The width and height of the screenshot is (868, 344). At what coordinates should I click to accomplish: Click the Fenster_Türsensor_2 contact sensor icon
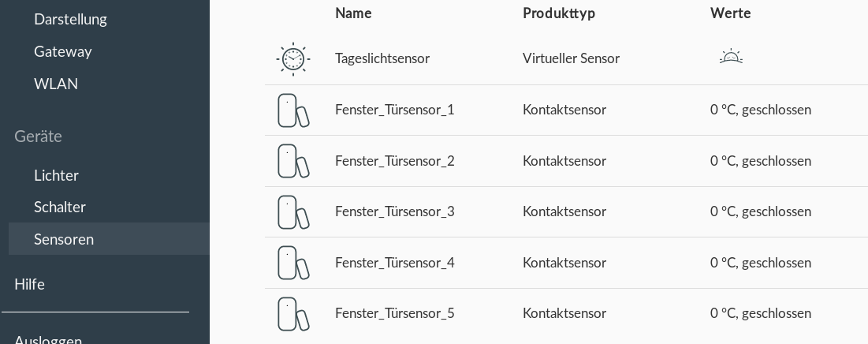click(292, 161)
